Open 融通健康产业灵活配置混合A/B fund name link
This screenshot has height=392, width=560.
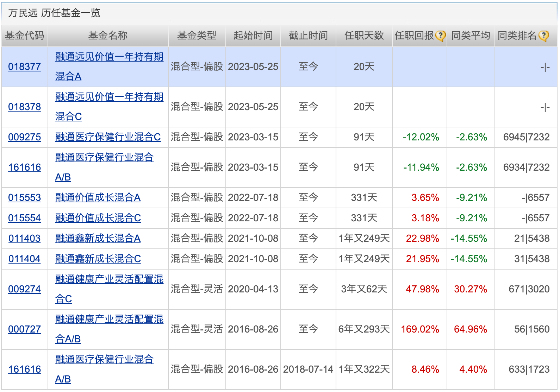109,329
